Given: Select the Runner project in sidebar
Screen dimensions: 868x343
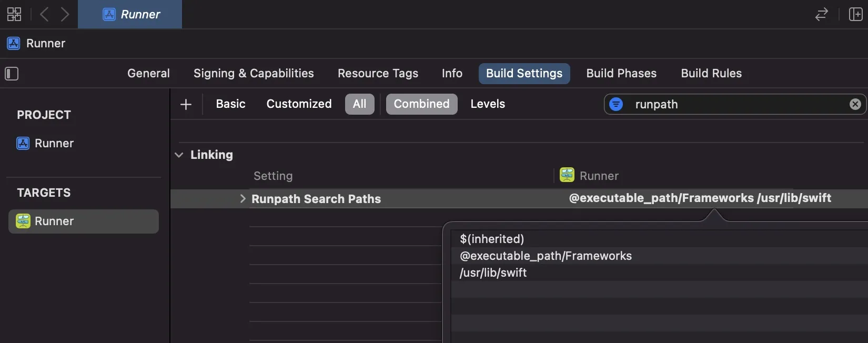Looking at the screenshot, I should (x=54, y=143).
